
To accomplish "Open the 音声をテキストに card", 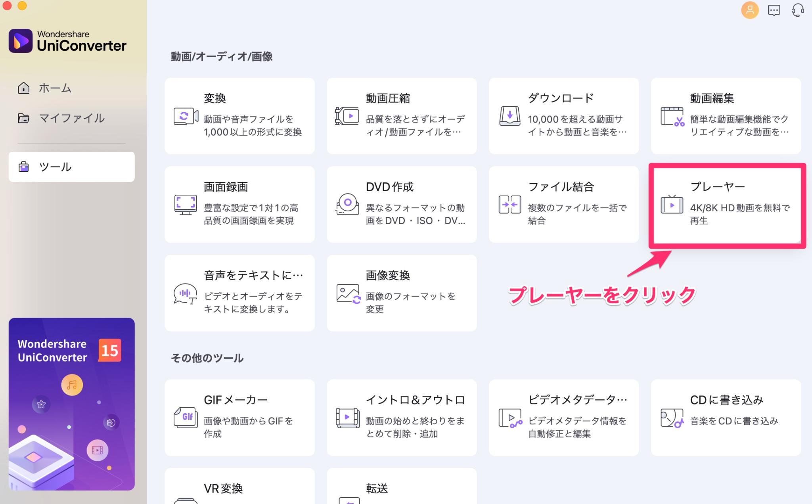I will click(239, 293).
